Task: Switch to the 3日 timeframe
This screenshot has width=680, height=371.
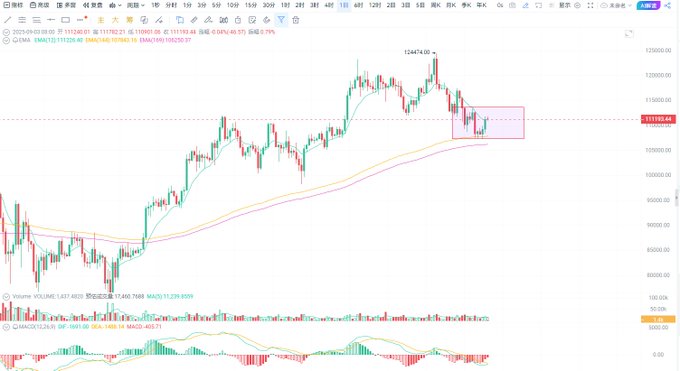Action: (405, 5)
